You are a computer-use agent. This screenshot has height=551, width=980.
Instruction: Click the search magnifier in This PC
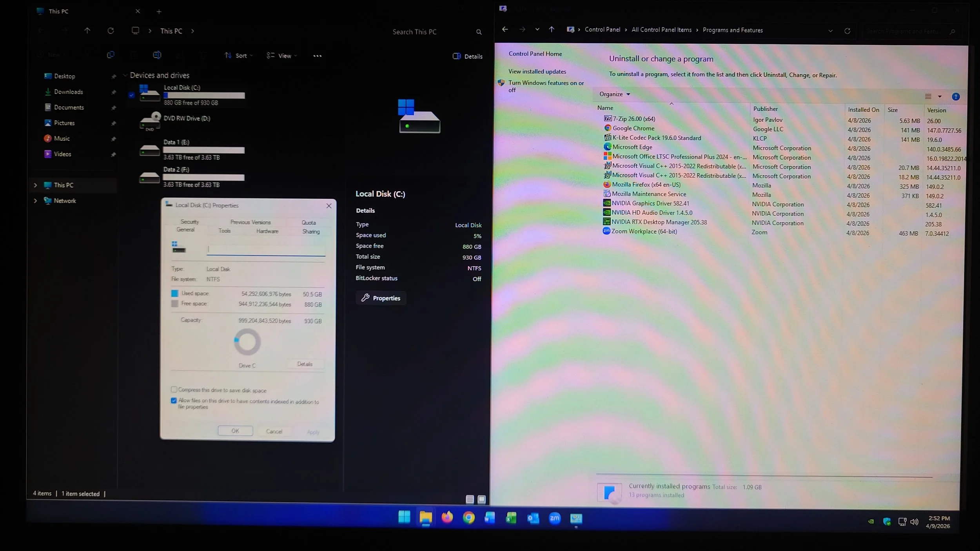(479, 32)
